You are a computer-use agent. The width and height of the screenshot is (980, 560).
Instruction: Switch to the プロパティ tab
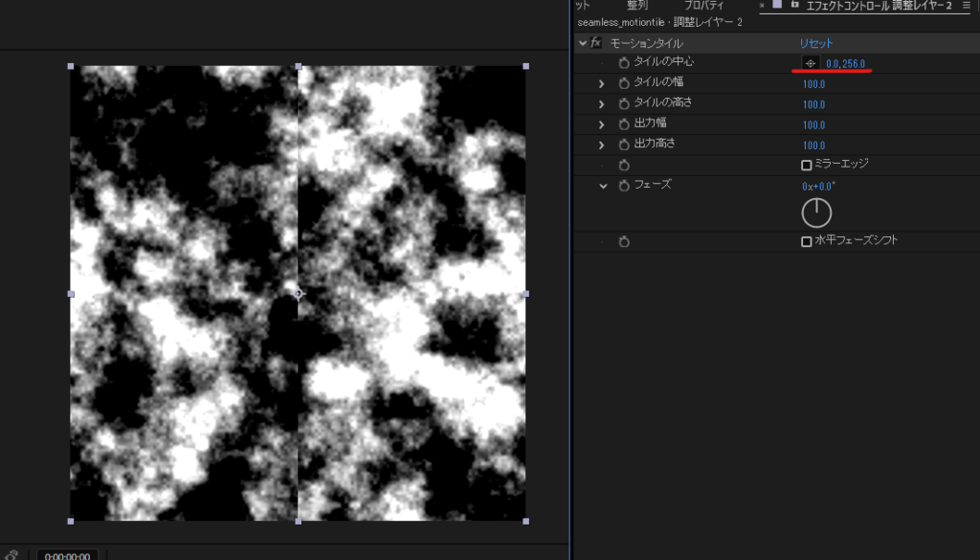703,6
